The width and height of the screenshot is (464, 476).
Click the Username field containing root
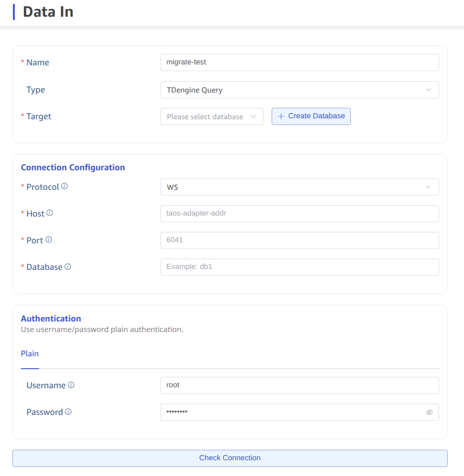(299, 385)
